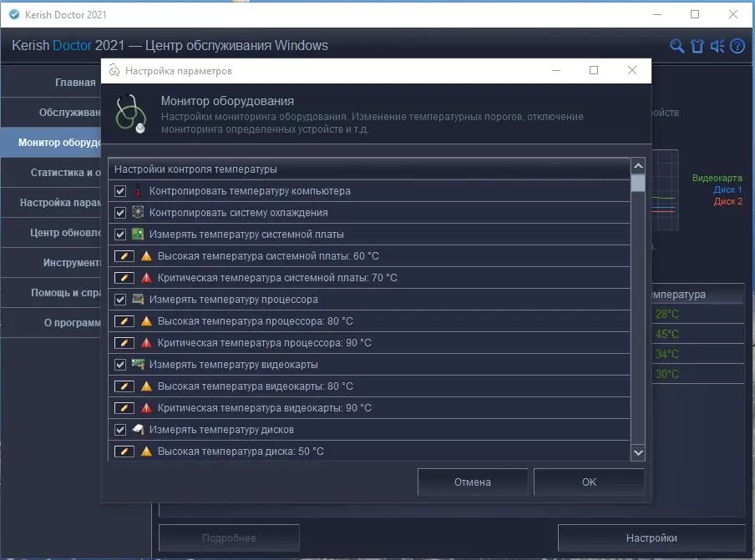Image resolution: width=755 pixels, height=560 pixels.
Task: Click Kerish Doctor app icon in title bar
Action: [x=14, y=14]
